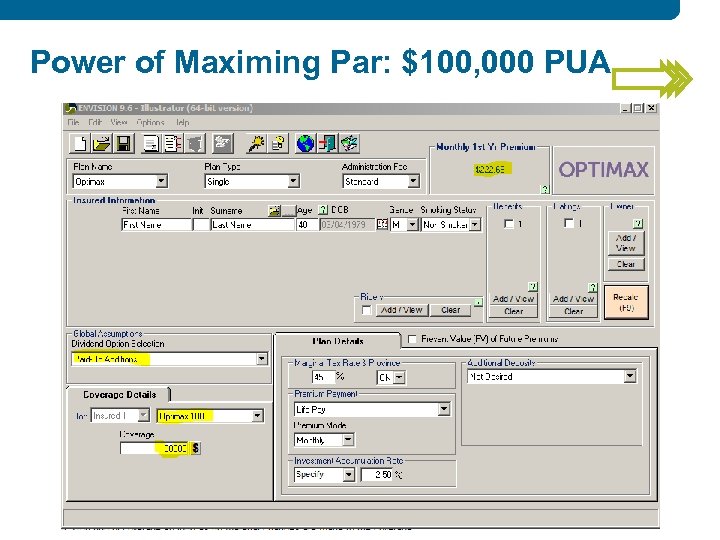This screenshot has width=720, height=540.
Task: Open the Help menu
Action: click(x=182, y=123)
